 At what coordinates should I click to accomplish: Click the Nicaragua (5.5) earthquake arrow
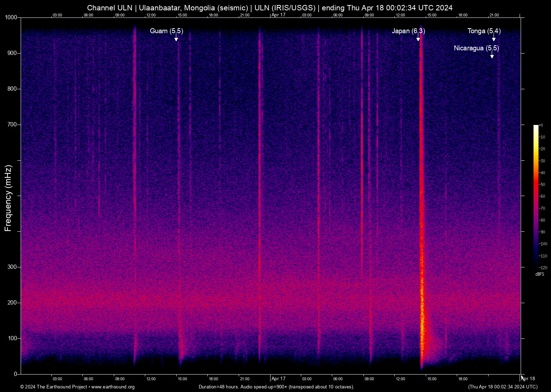[x=492, y=56]
